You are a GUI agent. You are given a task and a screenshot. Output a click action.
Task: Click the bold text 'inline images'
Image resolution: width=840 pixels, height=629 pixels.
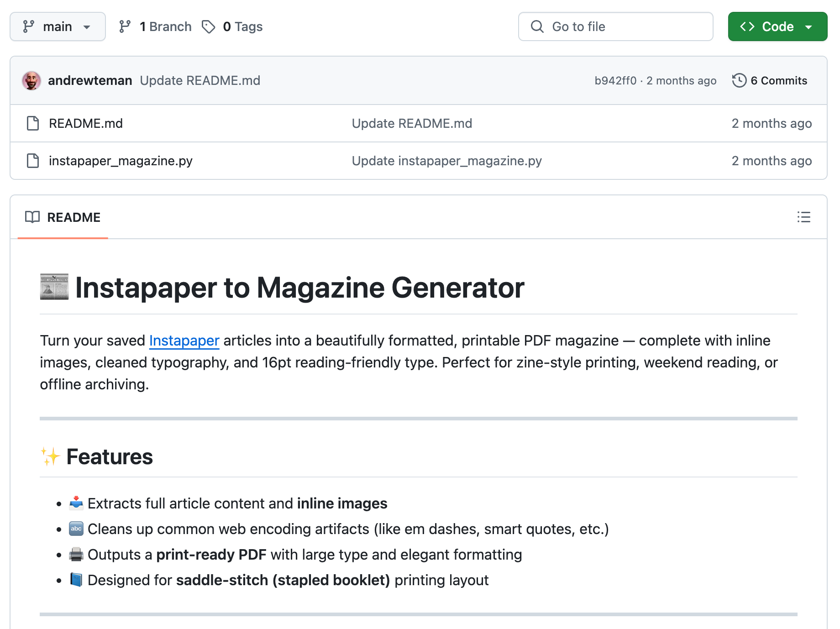[342, 503]
